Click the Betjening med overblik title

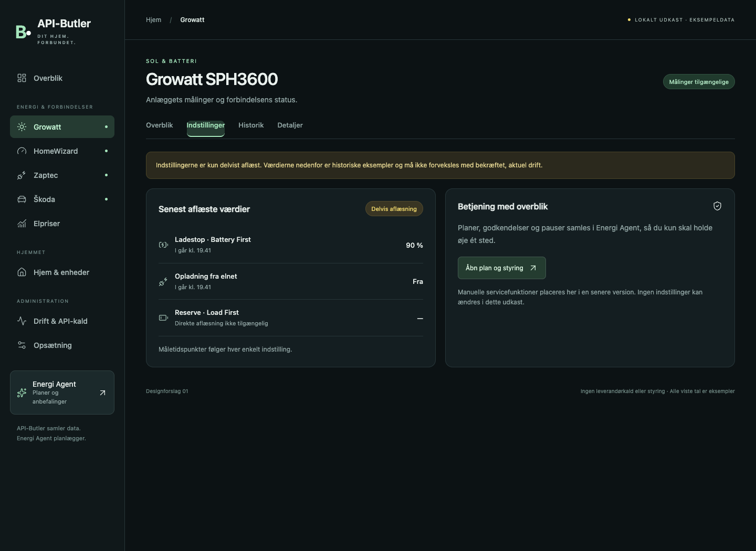(502, 207)
